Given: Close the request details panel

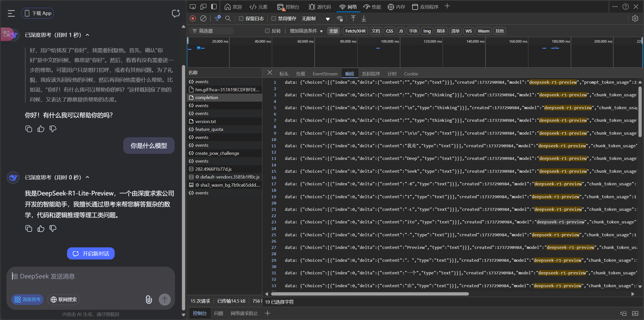Looking at the screenshot, I should [x=270, y=73].
